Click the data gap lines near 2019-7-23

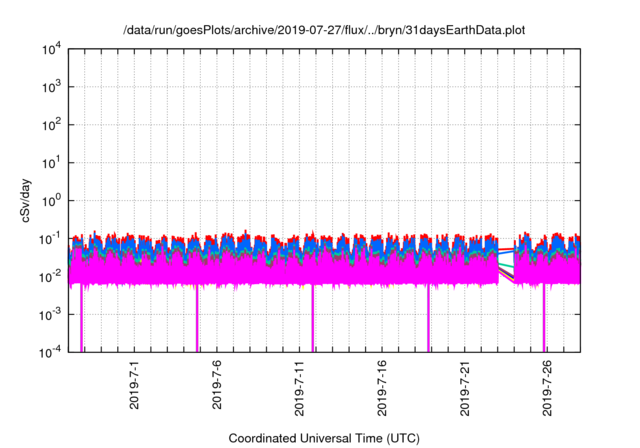pos(506,264)
